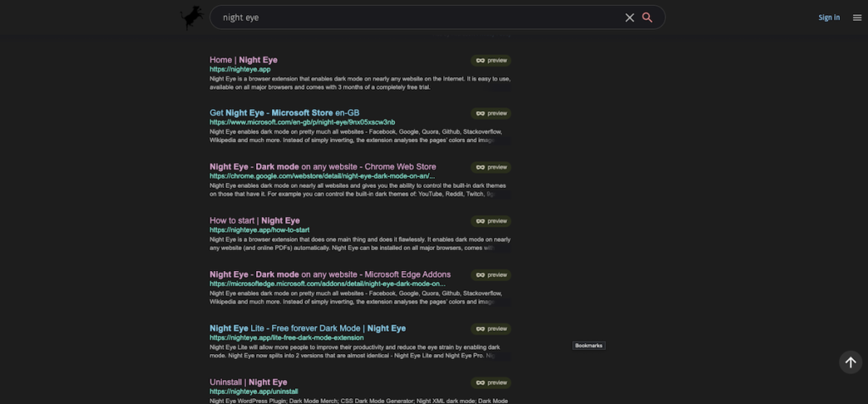The height and width of the screenshot is (404, 868).
Task: Open the hamburger menu
Action: coord(857,18)
